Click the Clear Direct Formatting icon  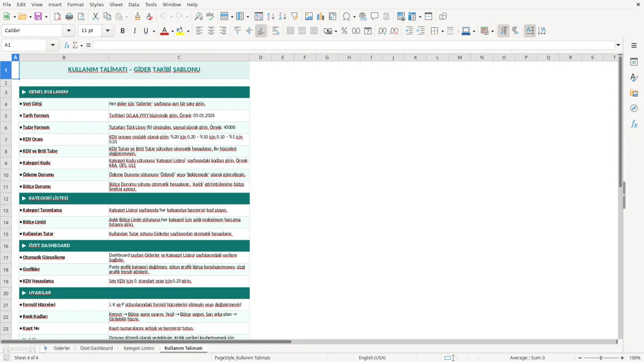coord(149,17)
